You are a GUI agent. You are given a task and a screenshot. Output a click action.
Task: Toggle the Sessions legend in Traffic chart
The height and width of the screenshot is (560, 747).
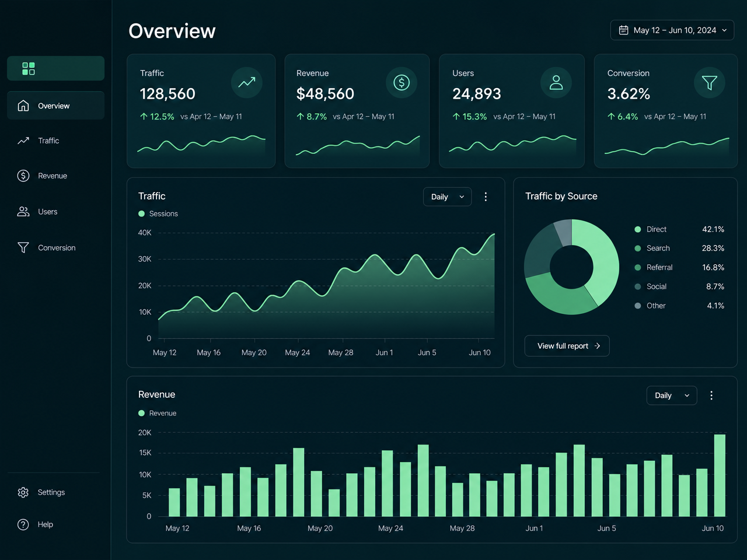pos(158,213)
